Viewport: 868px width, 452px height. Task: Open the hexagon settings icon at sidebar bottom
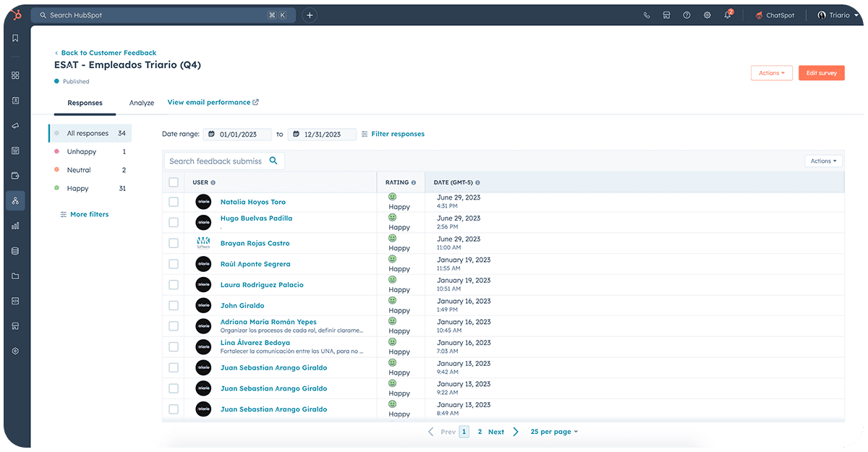pos(16,351)
